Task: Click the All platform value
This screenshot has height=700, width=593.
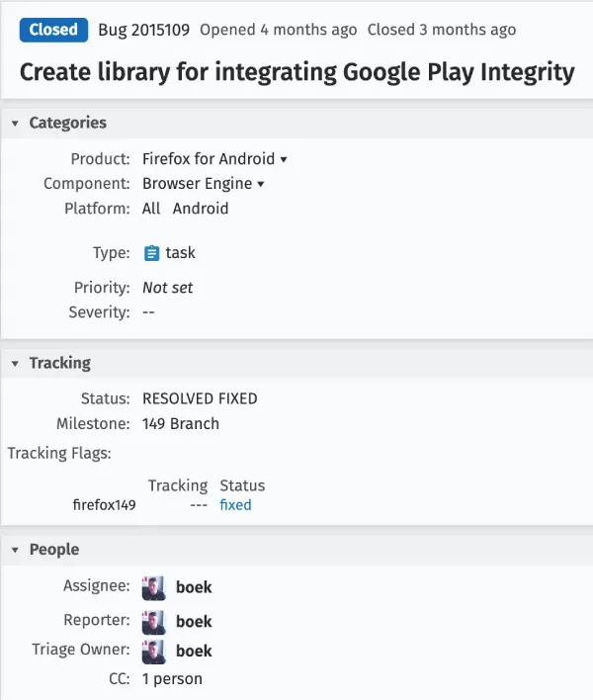Action: click(151, 209)
